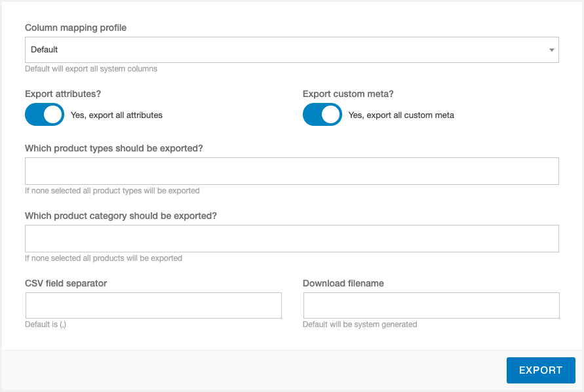Click the 'Export attributes?' heading label
Image resolution: width=584 pixels, height=392 pixels.
click(x=63, y=94)
